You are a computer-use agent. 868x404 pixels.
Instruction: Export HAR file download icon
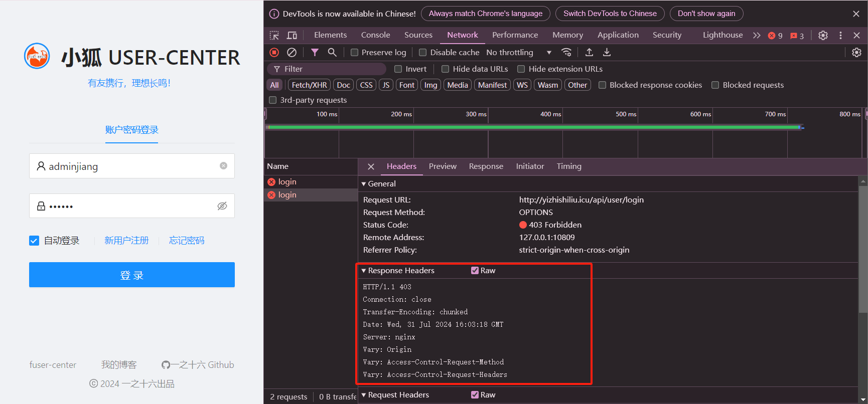(x=607, y=52)
